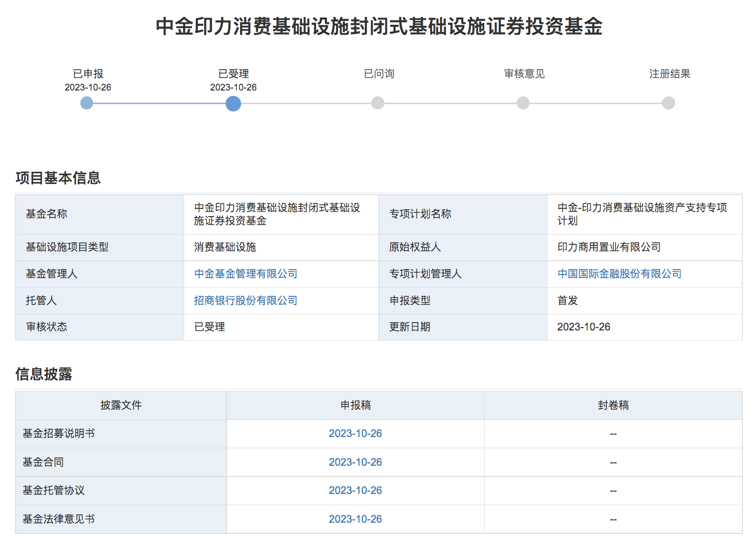The height and width of the screenshot is (548, 756).
Task: Select the 信息披露 section heading
Action: tap(45, 375)
